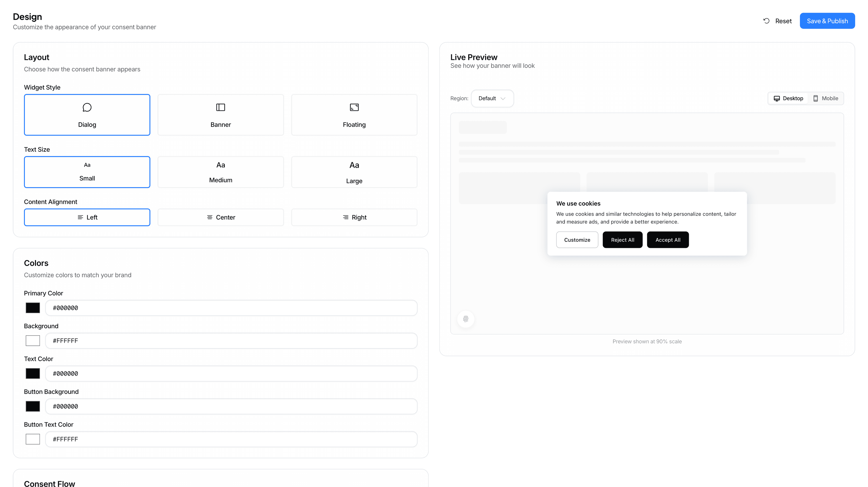This screenshot has height=487, width=868.
Task: Click the Reset circular arrow icon
Action: 766,21
